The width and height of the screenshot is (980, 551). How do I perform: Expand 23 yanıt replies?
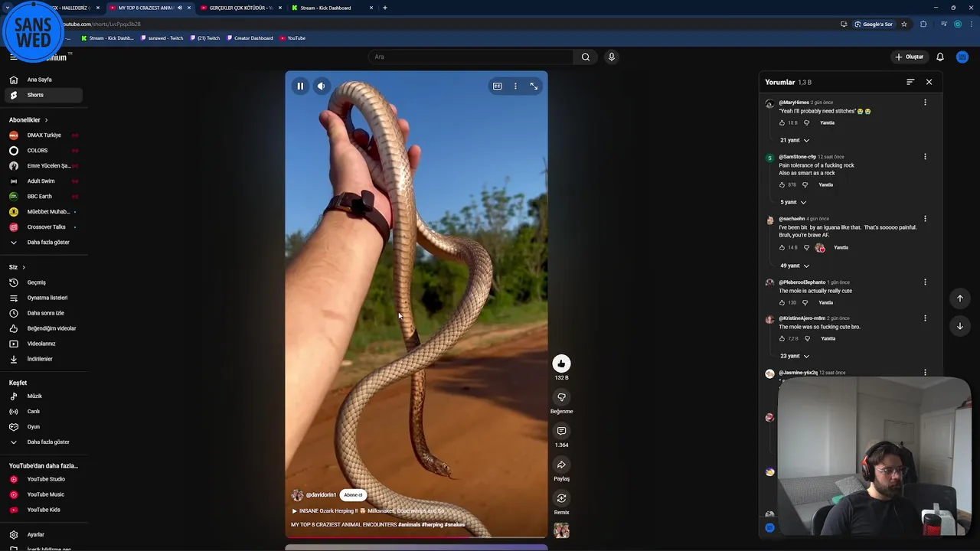795,356
